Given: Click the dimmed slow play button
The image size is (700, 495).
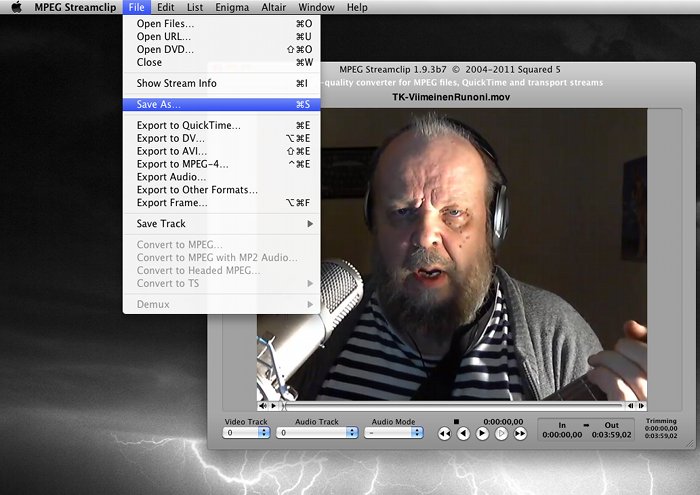Looking at the screenshot, I should point(501,433).
